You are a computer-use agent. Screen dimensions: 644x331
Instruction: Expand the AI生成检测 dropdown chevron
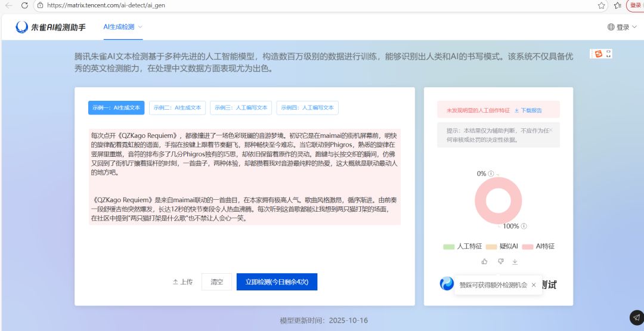pos(140,27)
